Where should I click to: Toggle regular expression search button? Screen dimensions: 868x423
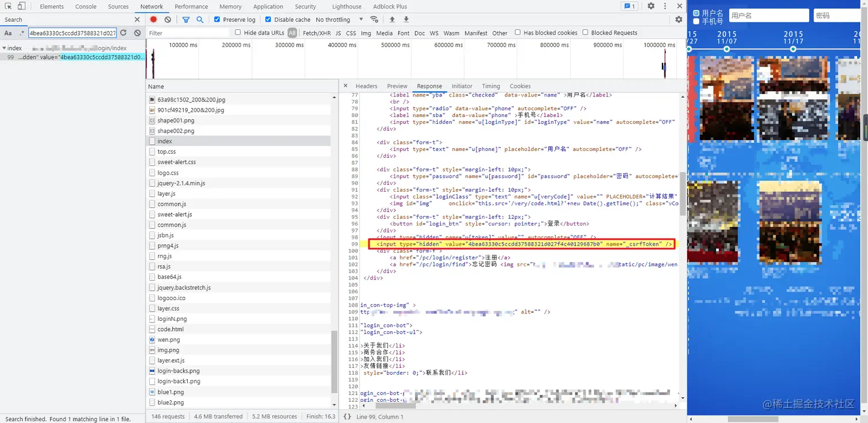[x=22, y=33]
